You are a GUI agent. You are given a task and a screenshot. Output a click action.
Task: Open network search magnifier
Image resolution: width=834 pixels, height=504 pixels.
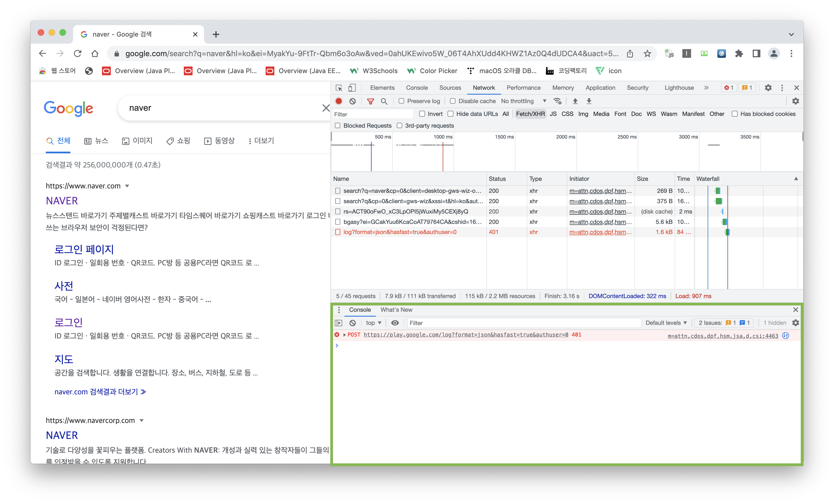(x=384, y=101)
